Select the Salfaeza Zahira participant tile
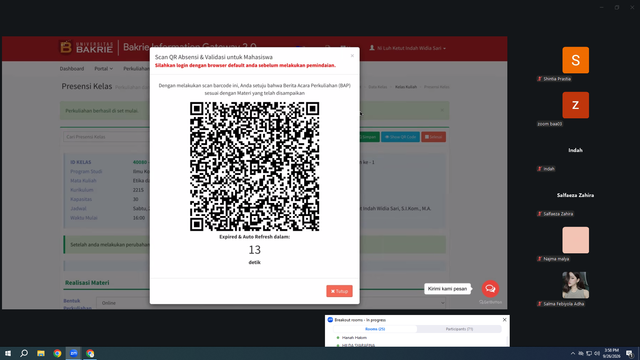Viewport: 640px width, 360px height. 576,195
